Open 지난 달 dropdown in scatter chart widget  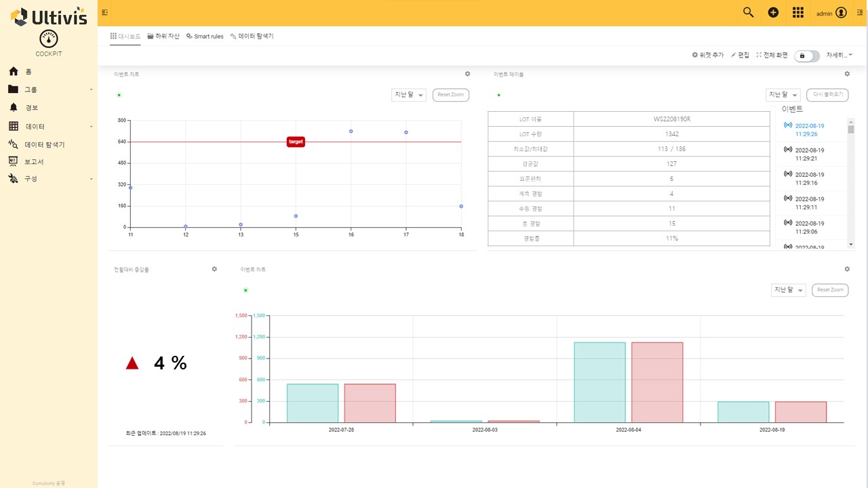click(x=409, y=95)
